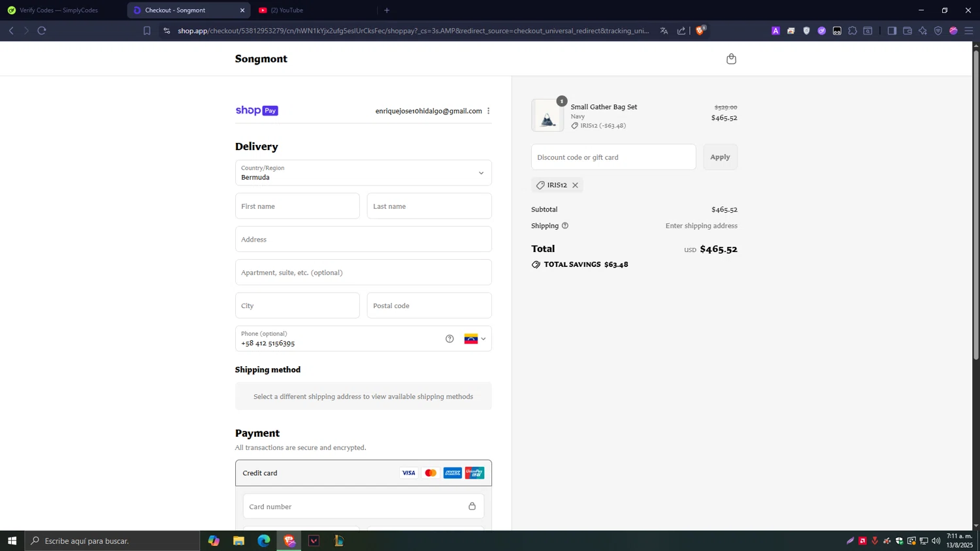
Task: Open taskbar volume control
Action: (936, 541)
